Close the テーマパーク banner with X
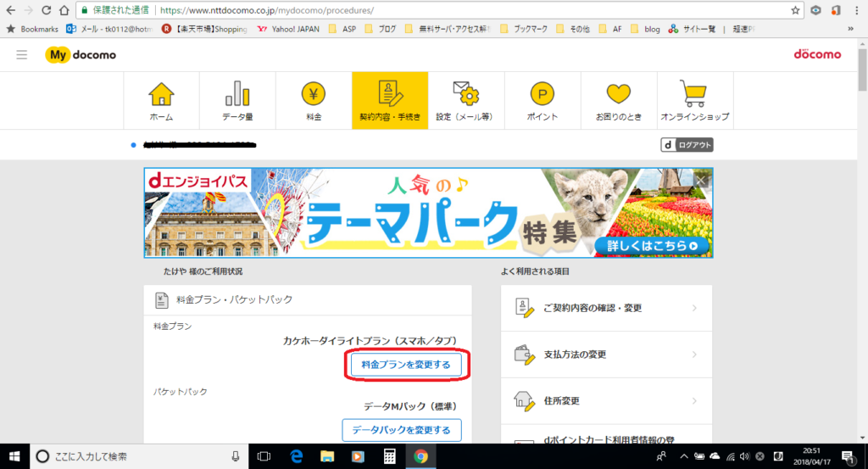 tap(701, 181)
